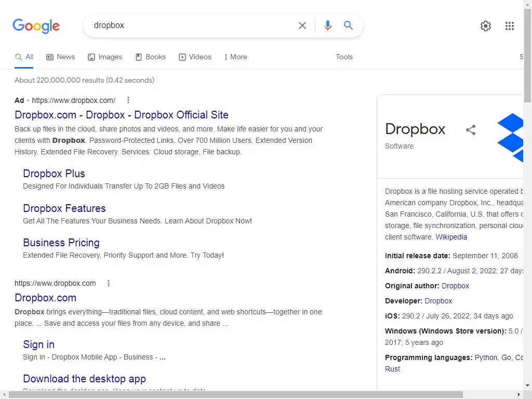The width and height of the screenshot is (532, 399).
Task: Expand the More search categories menu
Action: click(235, 57)
